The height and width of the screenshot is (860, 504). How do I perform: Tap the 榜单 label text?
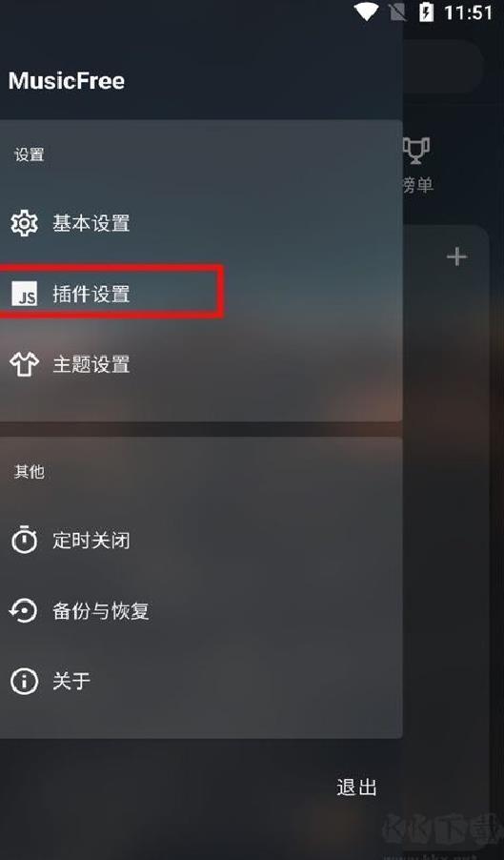coord(418,185)
